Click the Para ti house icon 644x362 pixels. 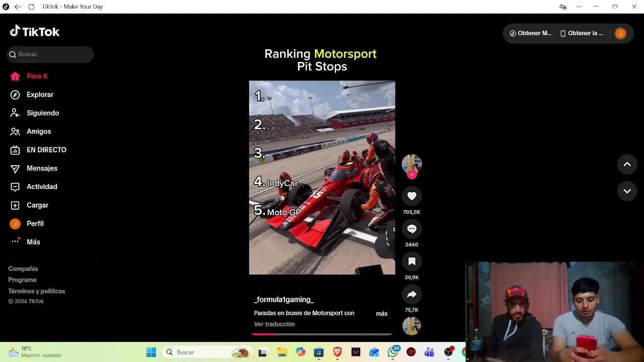click(15, 76)
